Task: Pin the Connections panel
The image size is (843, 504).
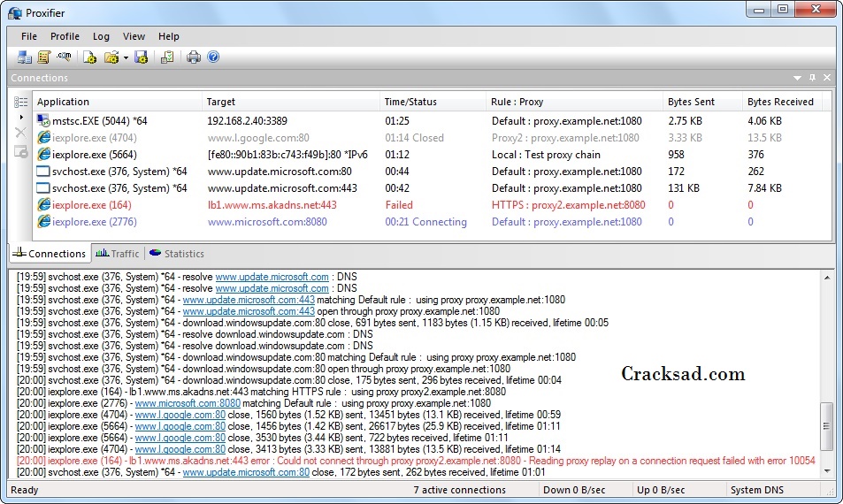Action: (812, 78)
